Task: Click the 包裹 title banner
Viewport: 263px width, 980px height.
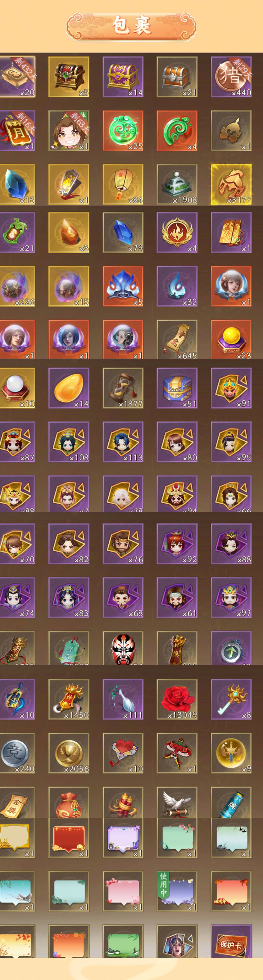Action: (x=131, y=26)
